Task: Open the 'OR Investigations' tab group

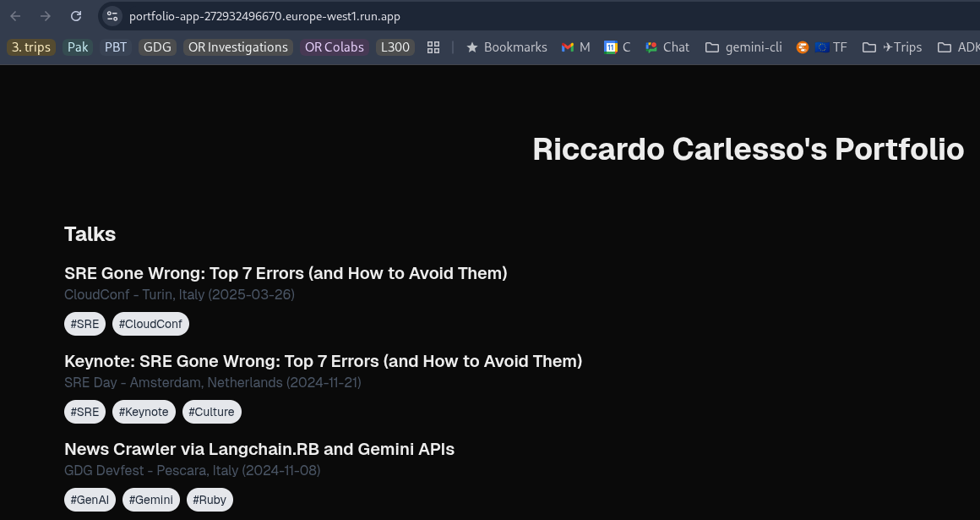Action: (237, 47)
